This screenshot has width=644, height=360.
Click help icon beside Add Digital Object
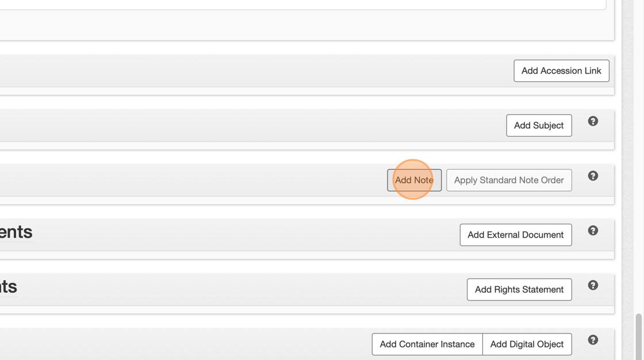point(593,340)
